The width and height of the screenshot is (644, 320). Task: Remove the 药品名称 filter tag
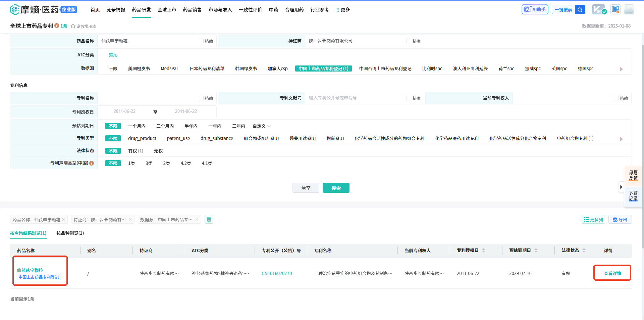[x=63, y=220]
